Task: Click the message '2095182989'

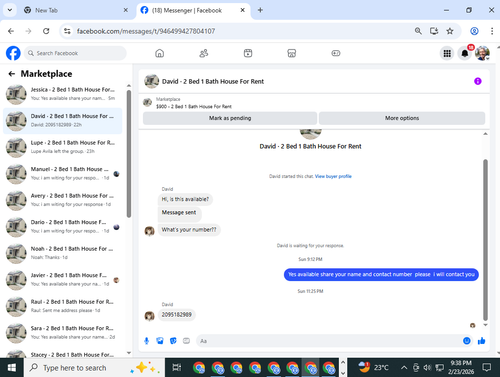Action: (x=177, y=315)
